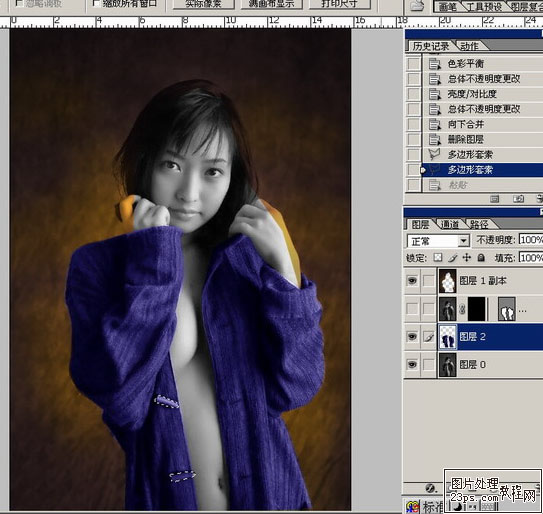
Task: Click the lock all padlock icon
Action: 481,257
